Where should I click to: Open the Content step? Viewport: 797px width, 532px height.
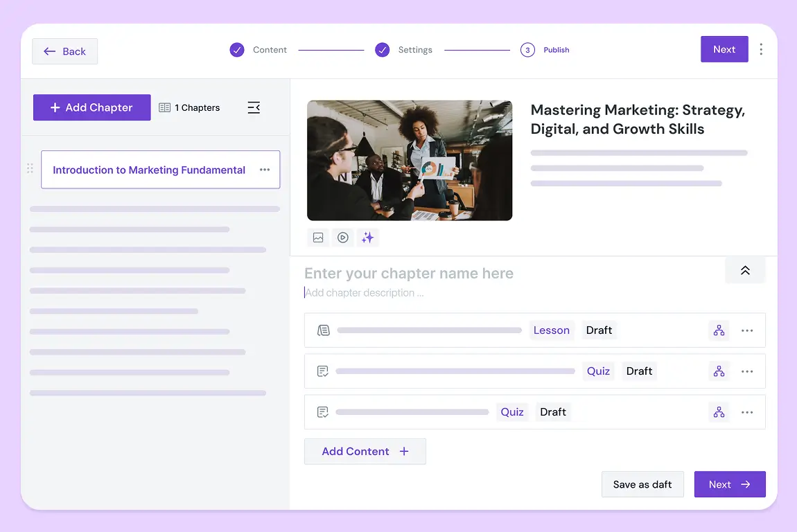pyautogui.click(x=259, y=50)
